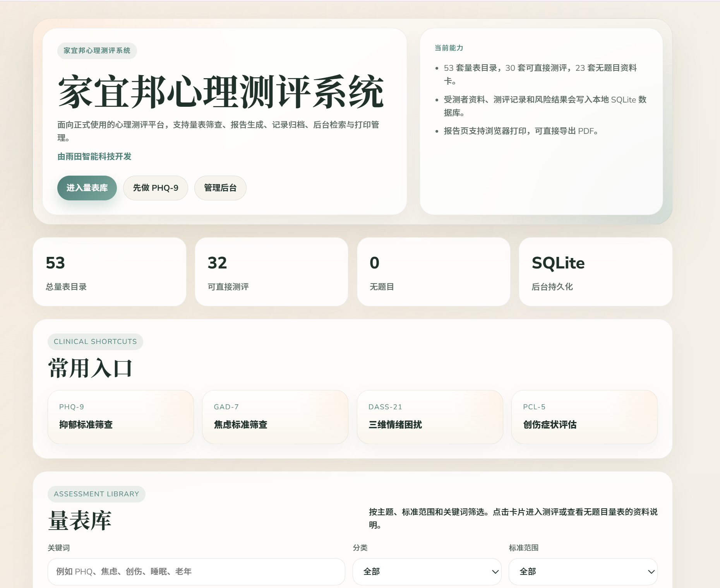Expand the 分类 dropdown
The height and width of the screenshot is (588, 720).
tap(427, 572)
